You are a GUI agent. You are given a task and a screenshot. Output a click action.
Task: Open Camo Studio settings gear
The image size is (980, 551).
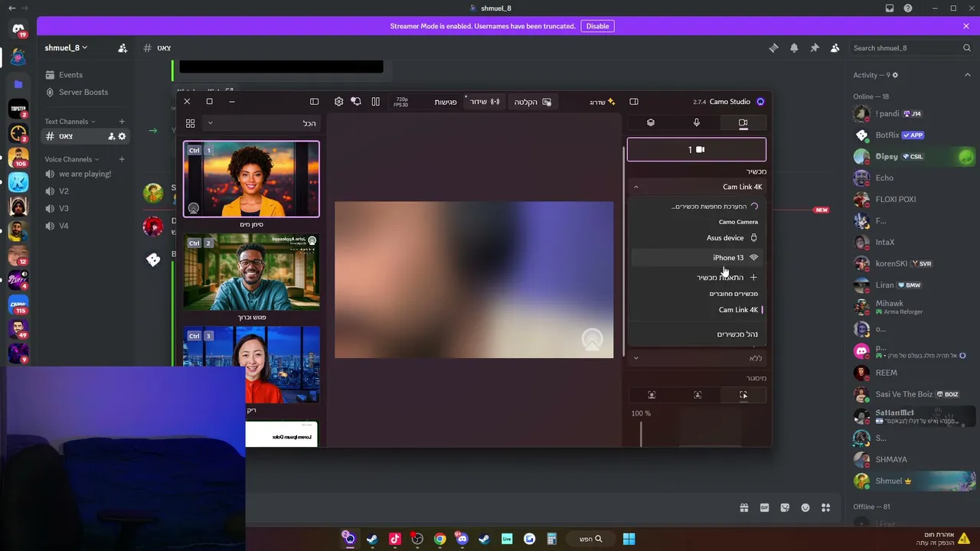[339, 102]
